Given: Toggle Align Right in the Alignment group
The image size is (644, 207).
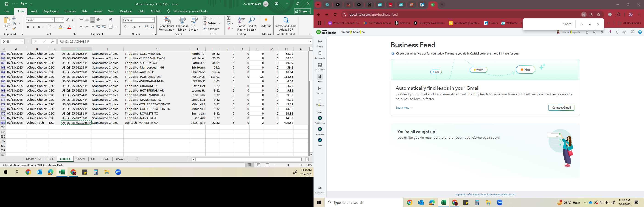Looking at the screenshot, I should pyautogui.click(x=92, y=27).
